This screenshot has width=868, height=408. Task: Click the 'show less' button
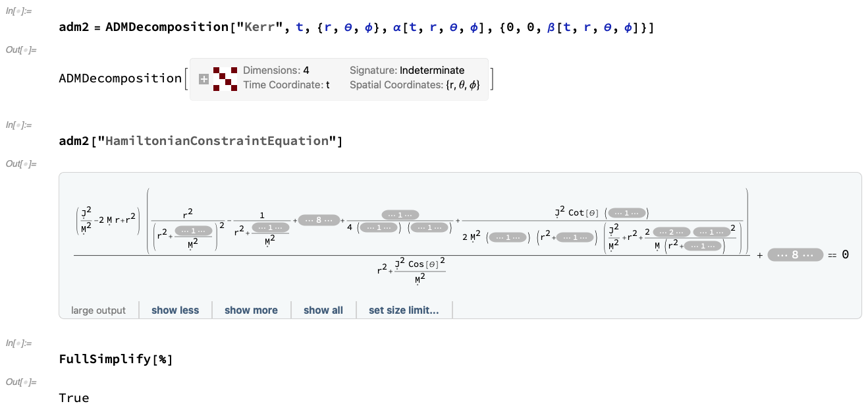[x=175, y=310]
